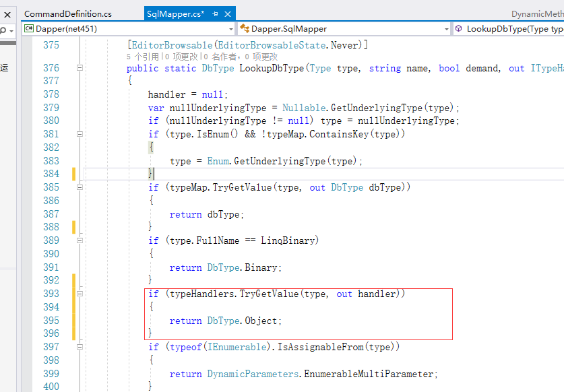
Task: Click line number 393 in the margin
Action: point(51,294)
